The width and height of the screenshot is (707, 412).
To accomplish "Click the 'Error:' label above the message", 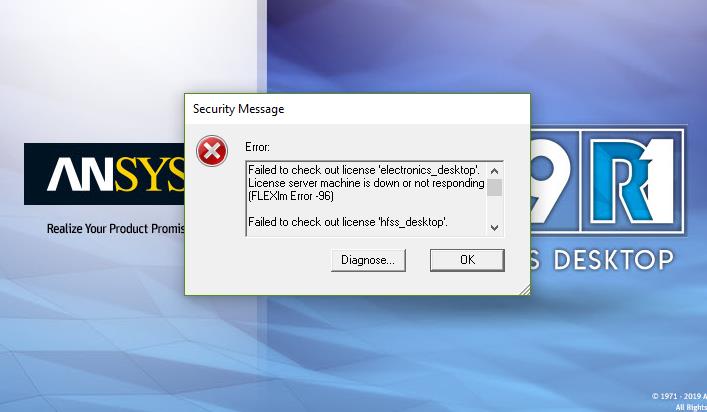I will point(257,147).
